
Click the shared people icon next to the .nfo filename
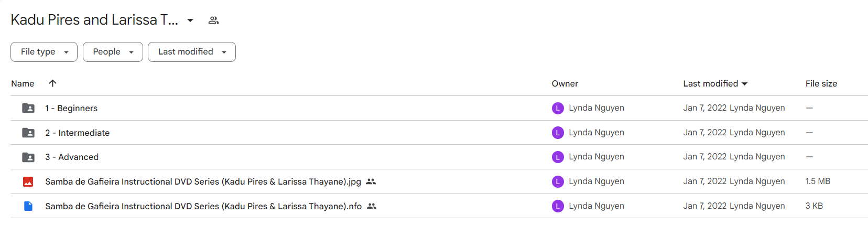pos(372,206)
